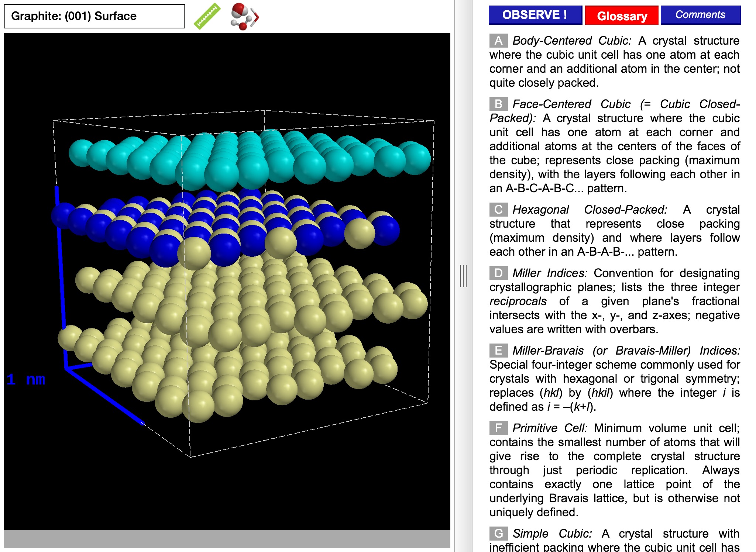756x552 pixels.
Task: Switch to the Glossary tab
Action: pyautogui.click(x=622, y=15)
